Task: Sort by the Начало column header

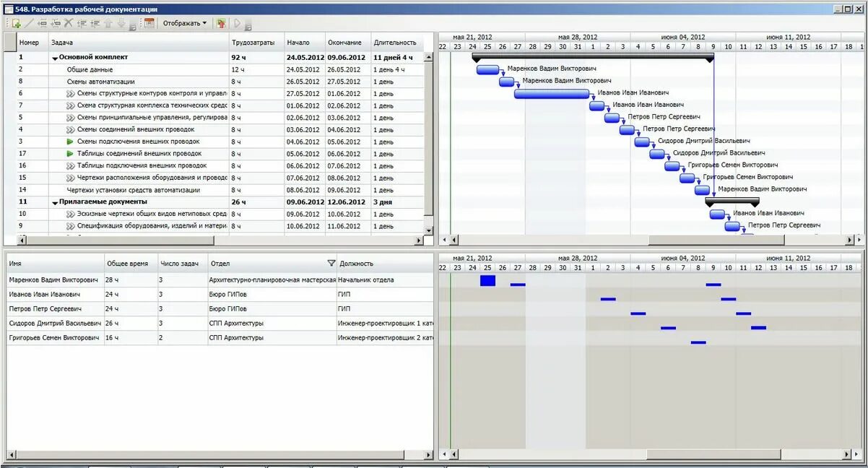Action: pos(304,43)
